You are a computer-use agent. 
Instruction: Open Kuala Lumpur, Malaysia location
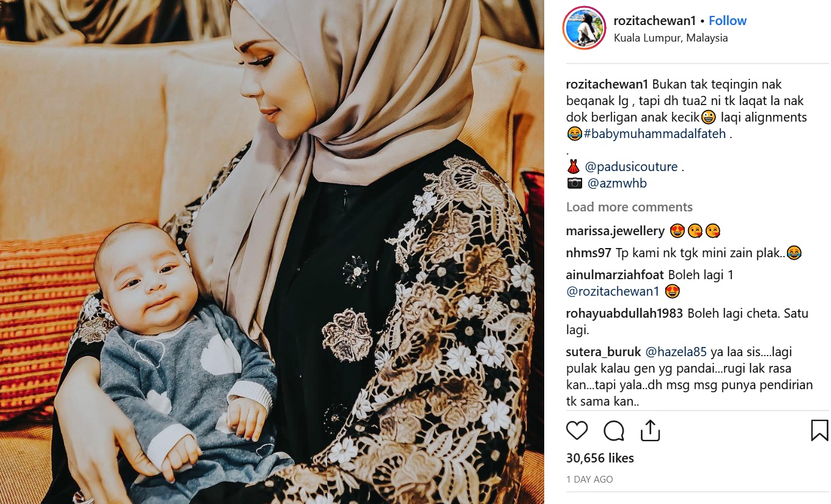click(671, 38)
